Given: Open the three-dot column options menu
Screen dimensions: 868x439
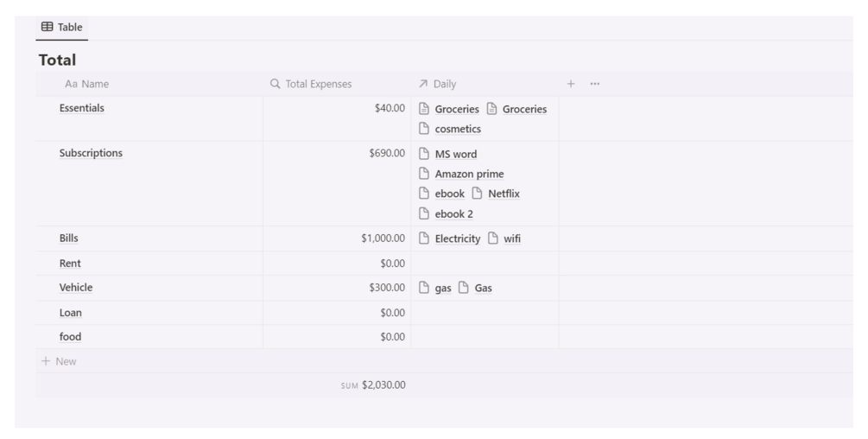Looking at the screenshot, I should [594, 84].
